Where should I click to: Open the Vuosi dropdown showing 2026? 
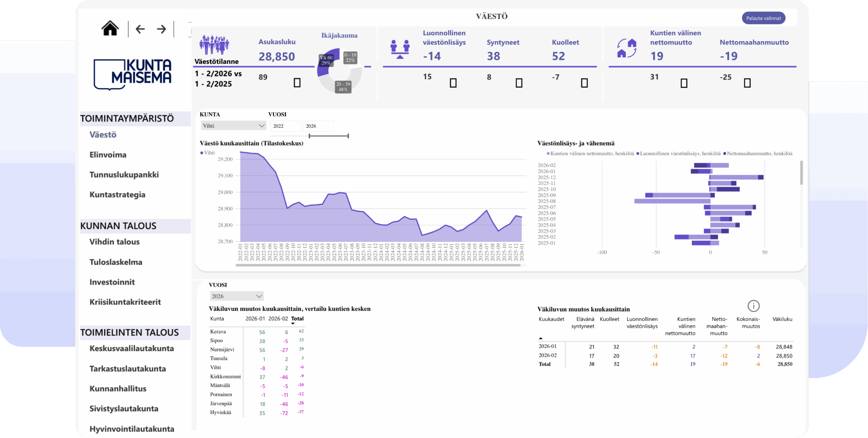coord(236,296)
